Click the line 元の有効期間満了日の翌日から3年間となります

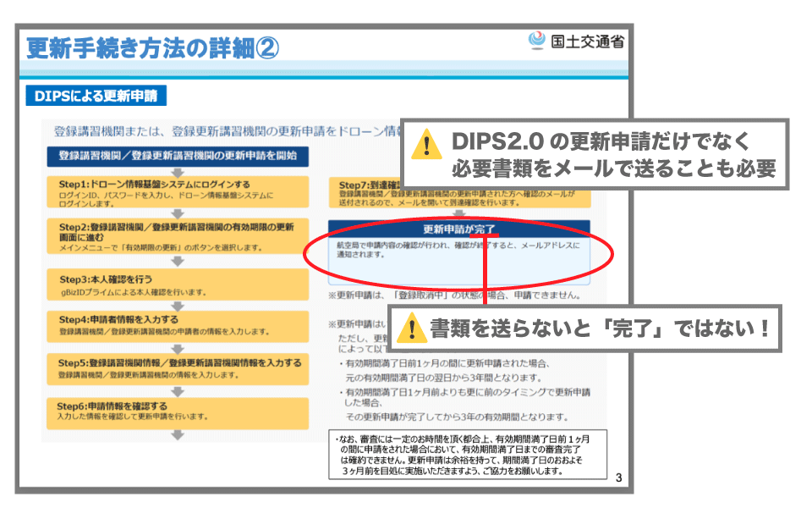tap(443, 378)
